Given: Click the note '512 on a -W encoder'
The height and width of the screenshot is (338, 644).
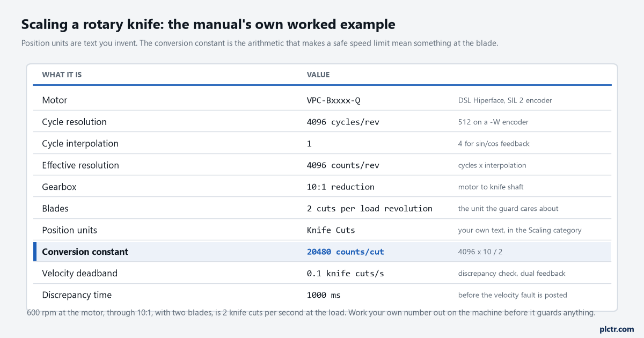Looking at the screenshot, I should pyautogui.click(x=493, y=122).
